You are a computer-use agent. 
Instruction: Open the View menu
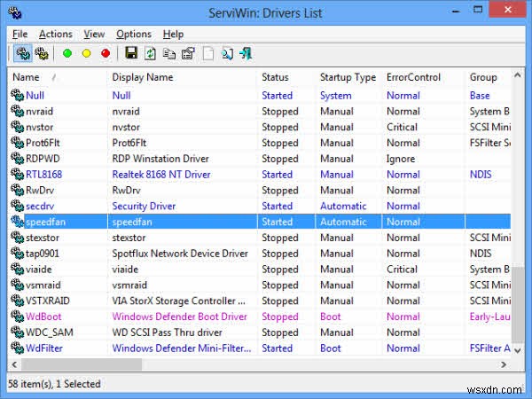click(94, 35)
